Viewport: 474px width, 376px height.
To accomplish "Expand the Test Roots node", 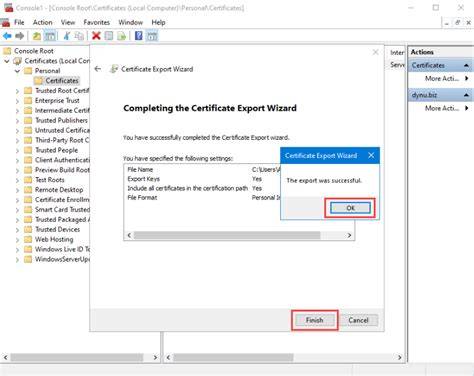I will [17, 180].
